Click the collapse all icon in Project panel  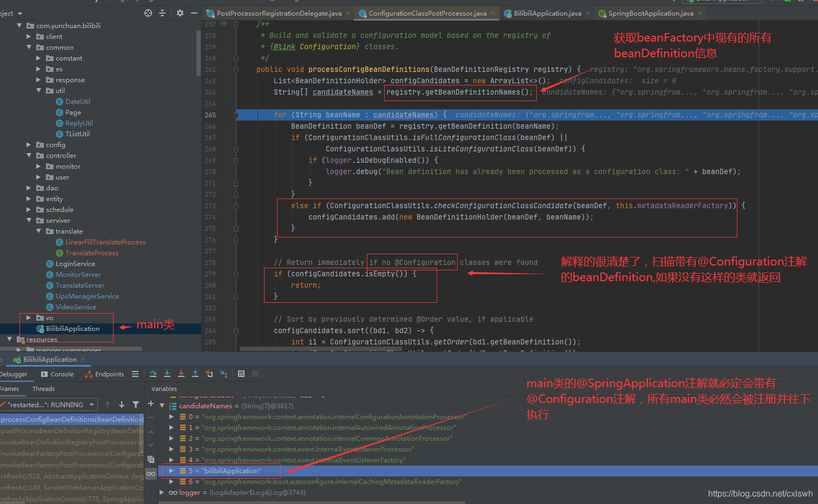(162, 13)
